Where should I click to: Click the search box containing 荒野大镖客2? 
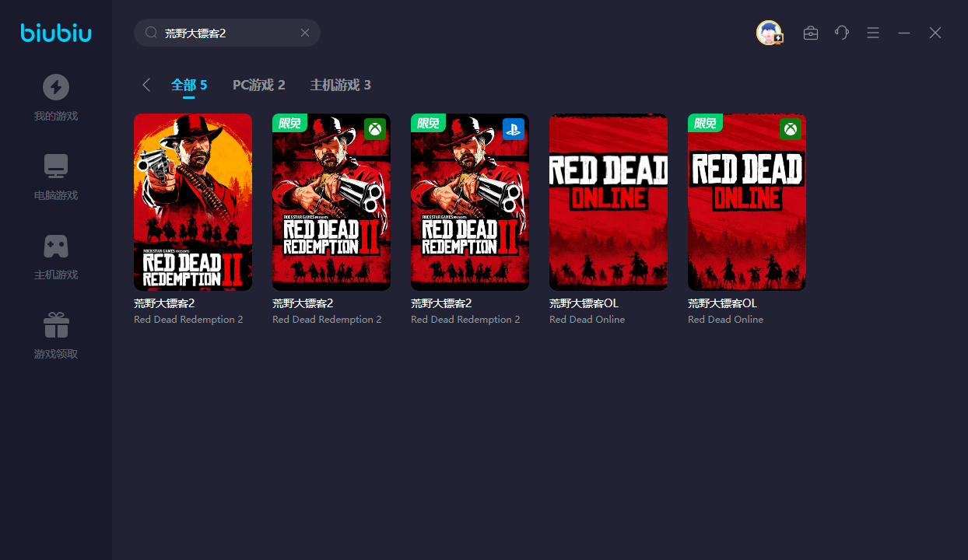tap(226, 33)
